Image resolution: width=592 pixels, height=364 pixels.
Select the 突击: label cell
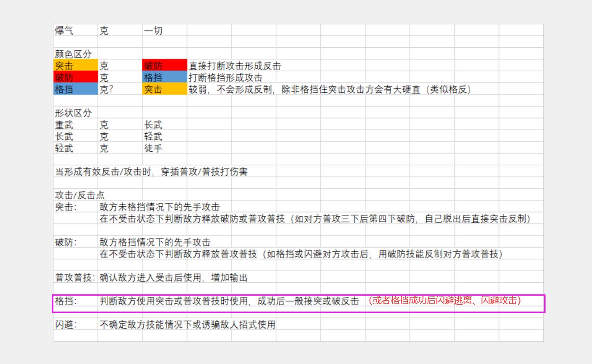click(x=75, y=207)
